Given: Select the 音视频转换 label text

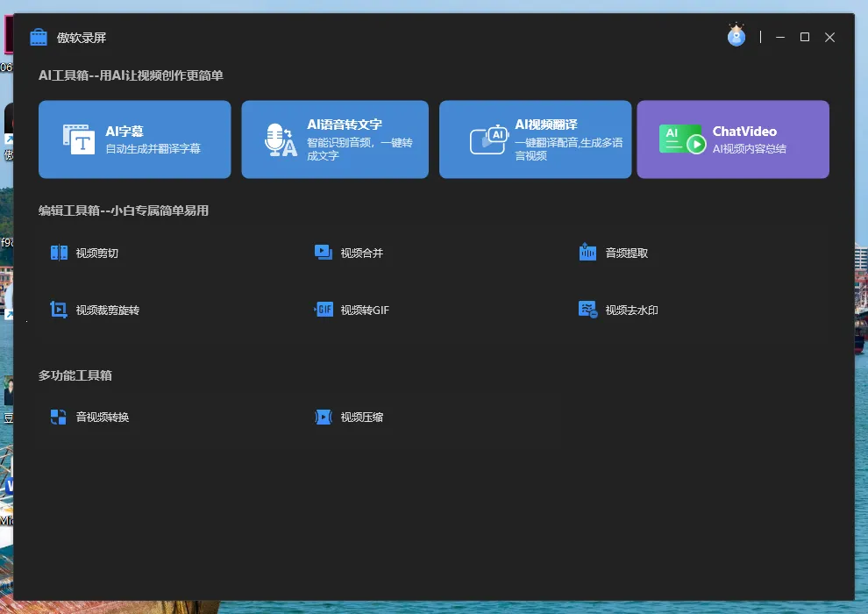Looking at the screenshot, I should click(103, 418).
